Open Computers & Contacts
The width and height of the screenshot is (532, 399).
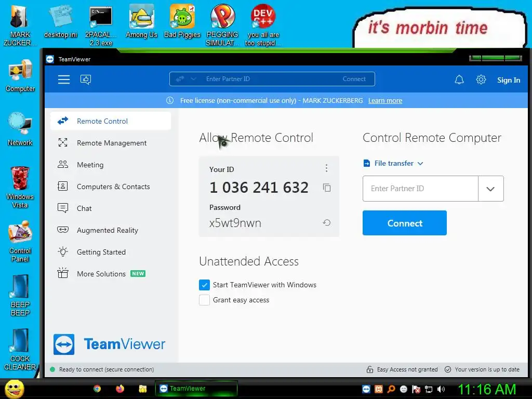(111, 187)
